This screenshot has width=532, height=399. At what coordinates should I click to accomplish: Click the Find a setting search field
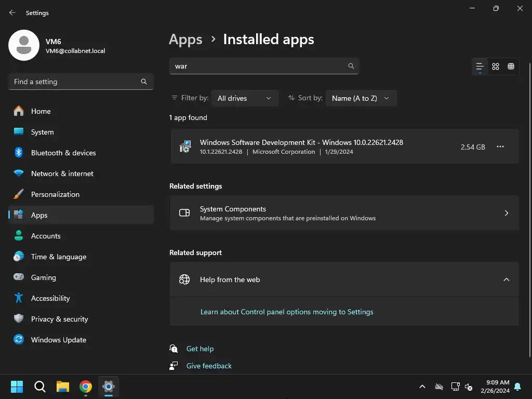pos(75,82)
